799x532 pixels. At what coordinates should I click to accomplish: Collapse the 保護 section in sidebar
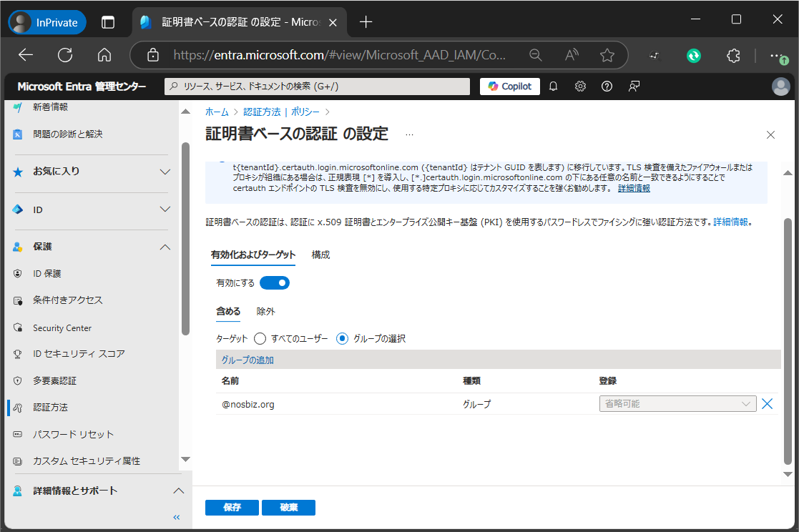point(165,247)
